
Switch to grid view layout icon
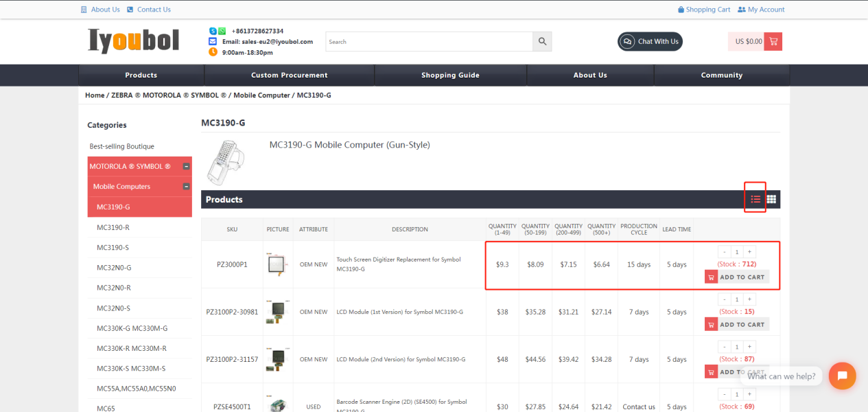pos(771,199)
